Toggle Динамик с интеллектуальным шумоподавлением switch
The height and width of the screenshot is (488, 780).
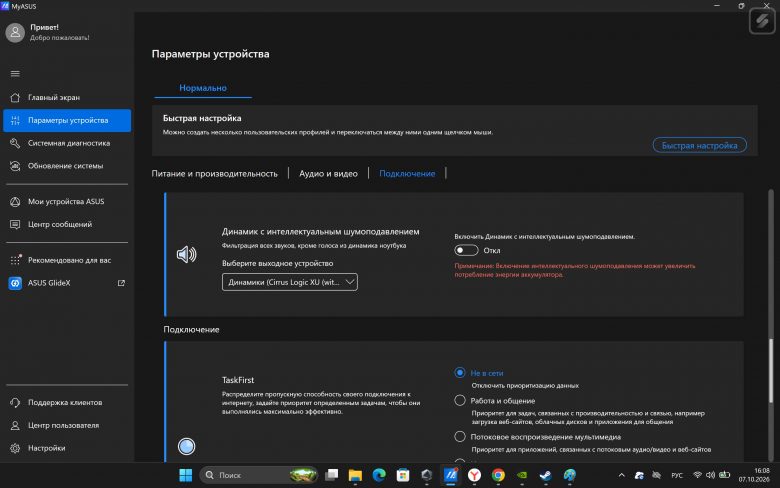click(x=466, y=250)
